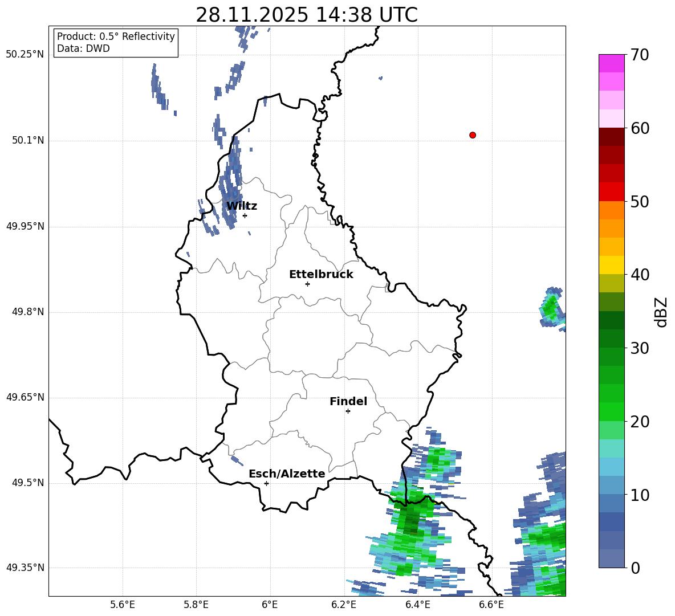675x616 pixels.
Task: Click the 10 label on the colorbar
Action: (x=640, y=495)
